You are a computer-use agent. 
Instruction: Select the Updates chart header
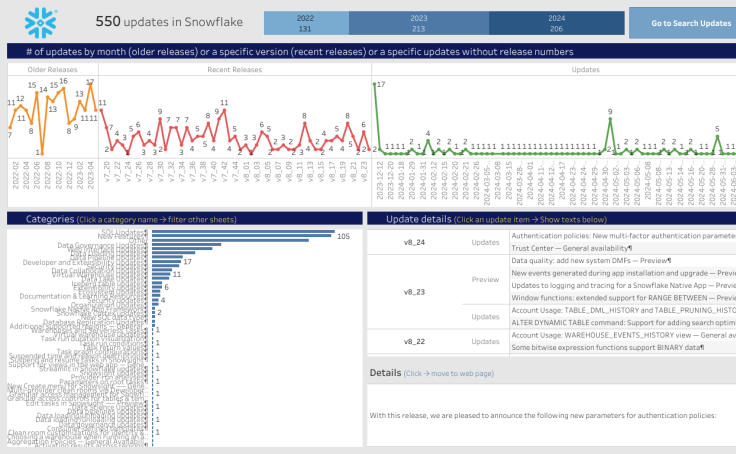[585, 69]
